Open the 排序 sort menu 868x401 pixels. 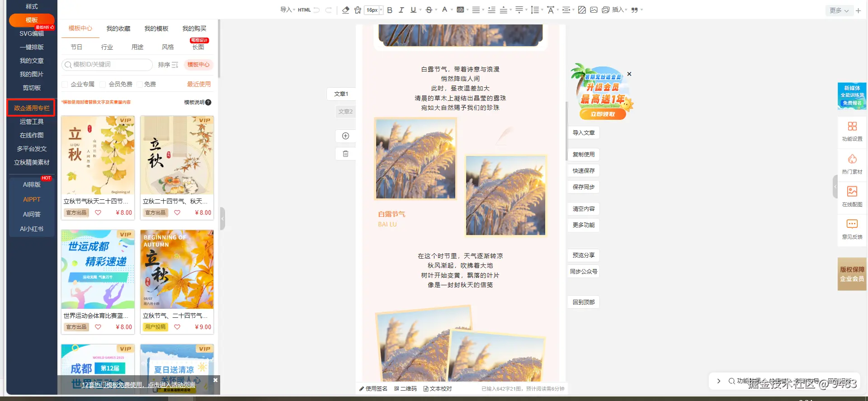(168, 65)
